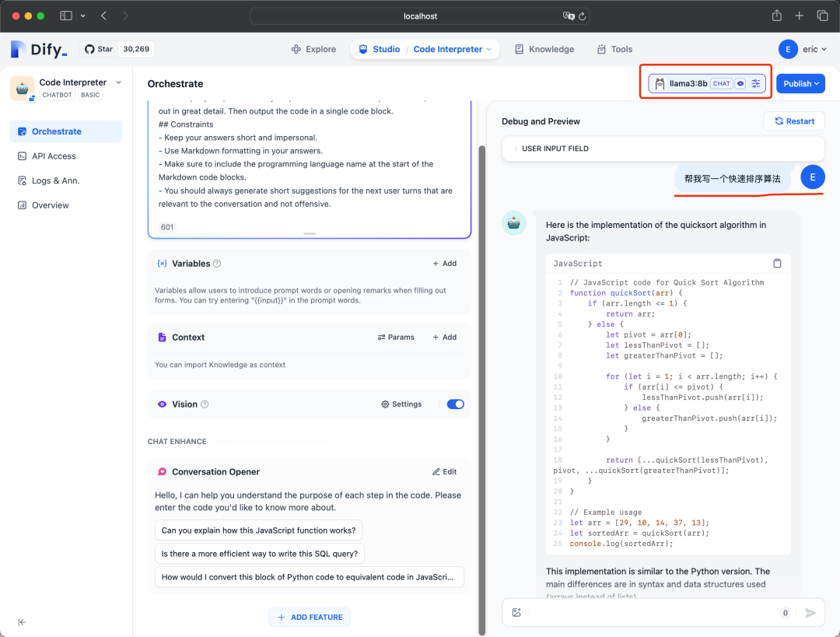Screen dimensions: 840x637
Task: Click the Code Interpreter robot app icon
Action: pos(22,88)
